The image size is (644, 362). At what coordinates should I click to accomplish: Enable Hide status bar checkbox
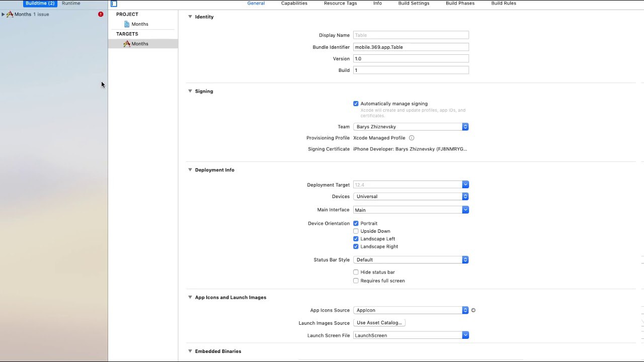click(x=356, y=272)
